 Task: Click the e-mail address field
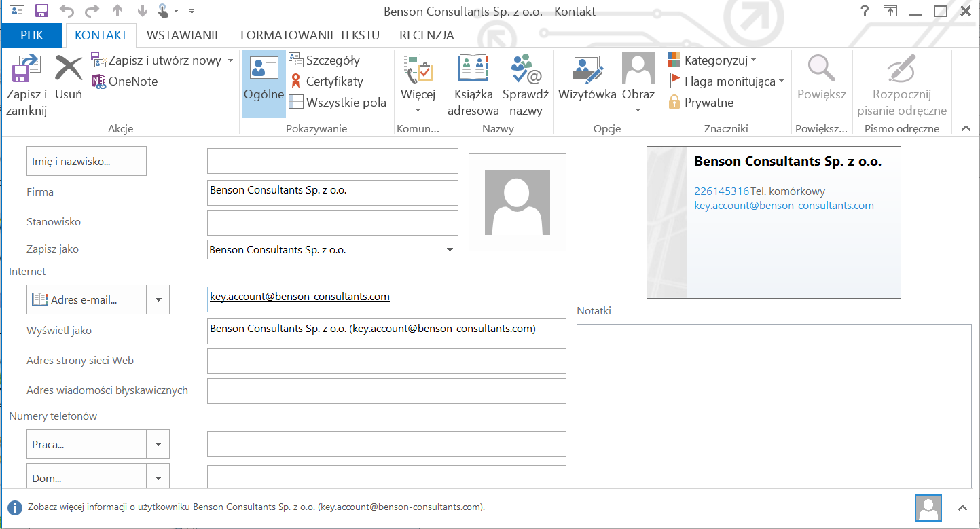click(x=386, y=299)
